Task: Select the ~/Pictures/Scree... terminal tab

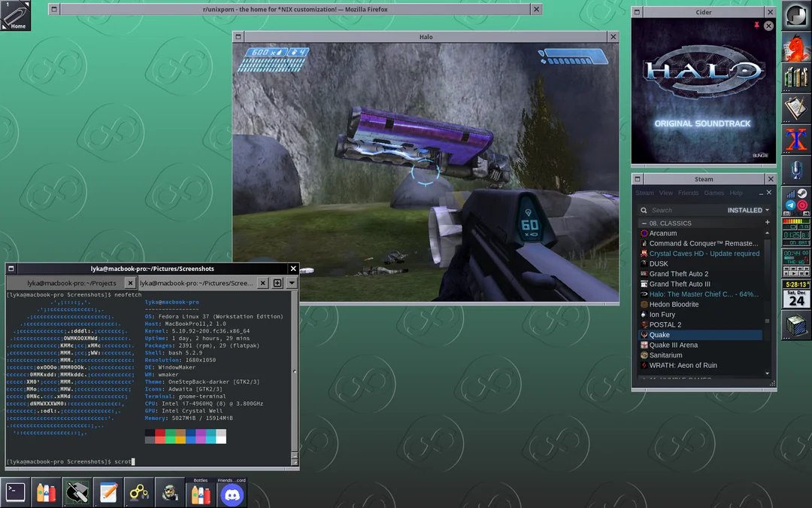Action: [196, 283]
